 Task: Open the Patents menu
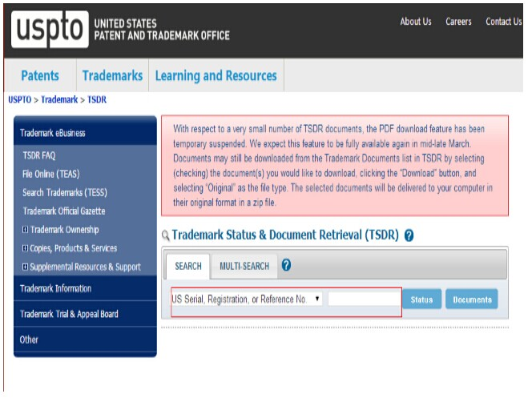pyautogui.click(x=40, y=75)
